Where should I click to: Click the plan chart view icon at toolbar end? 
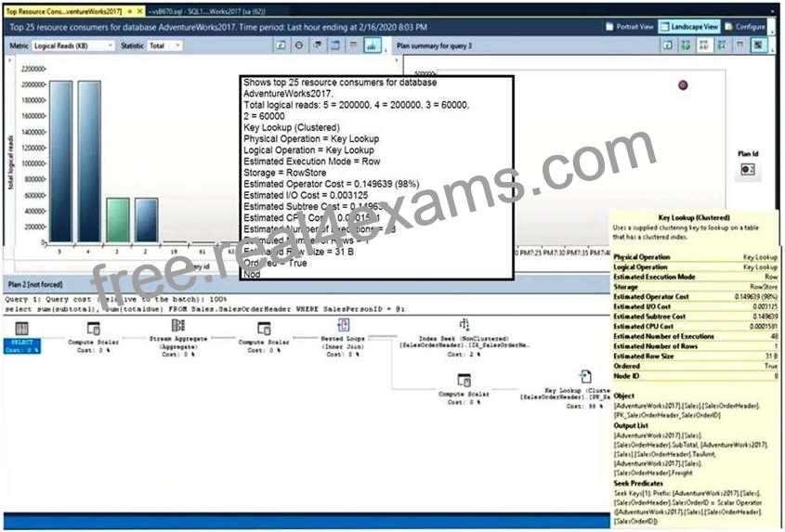click(758, 45)
